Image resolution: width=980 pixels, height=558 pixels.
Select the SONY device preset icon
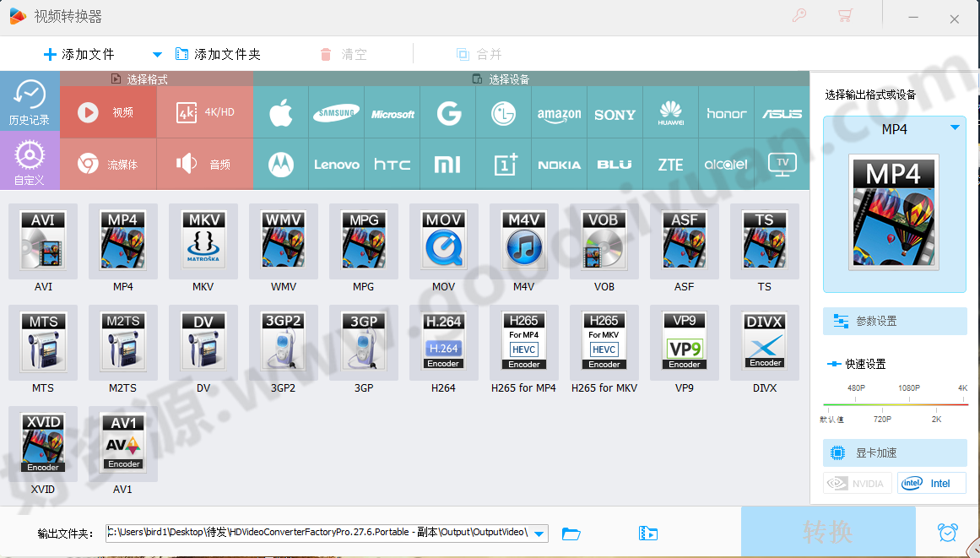point(615,114)
